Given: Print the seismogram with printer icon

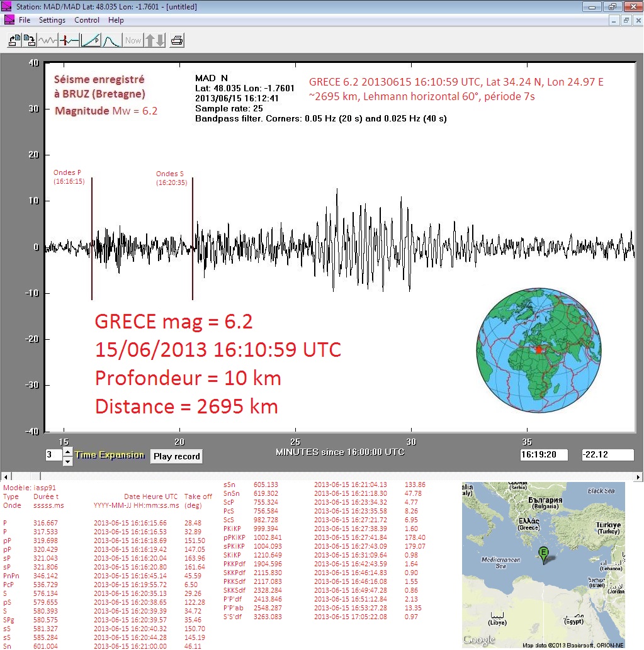Looking at the screenshot, I should pos(177,41).
